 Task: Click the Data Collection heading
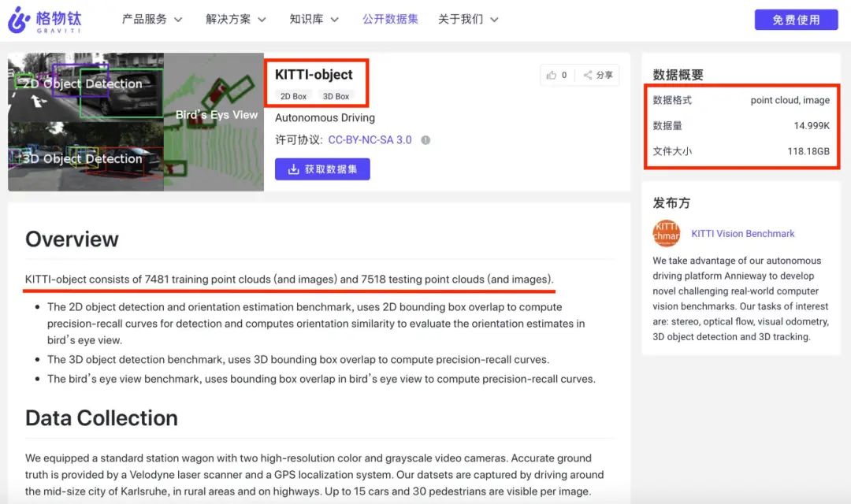point(102,418)
